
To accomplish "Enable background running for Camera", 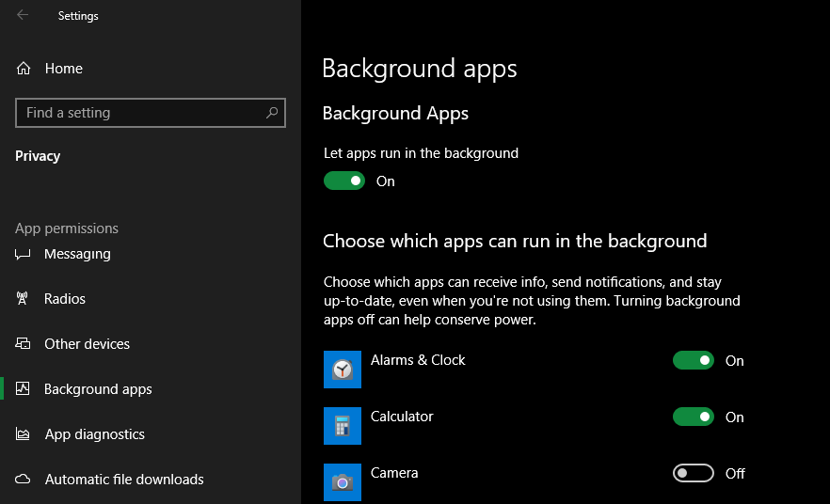I will coord(694,473).
